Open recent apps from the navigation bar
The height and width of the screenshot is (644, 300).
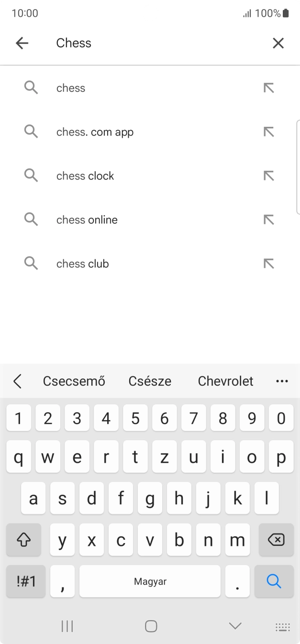pyautogui.click(x=67, y=625)
